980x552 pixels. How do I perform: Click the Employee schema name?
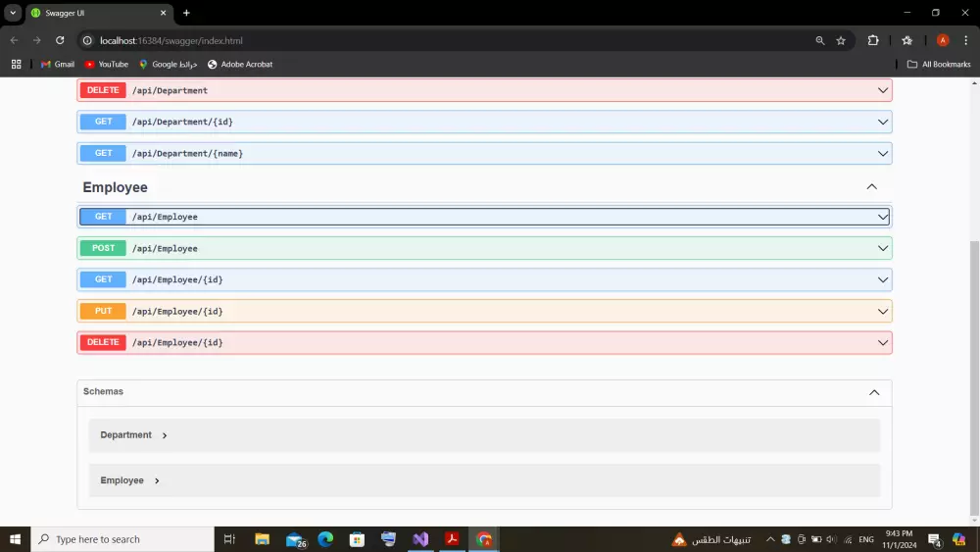122,480
